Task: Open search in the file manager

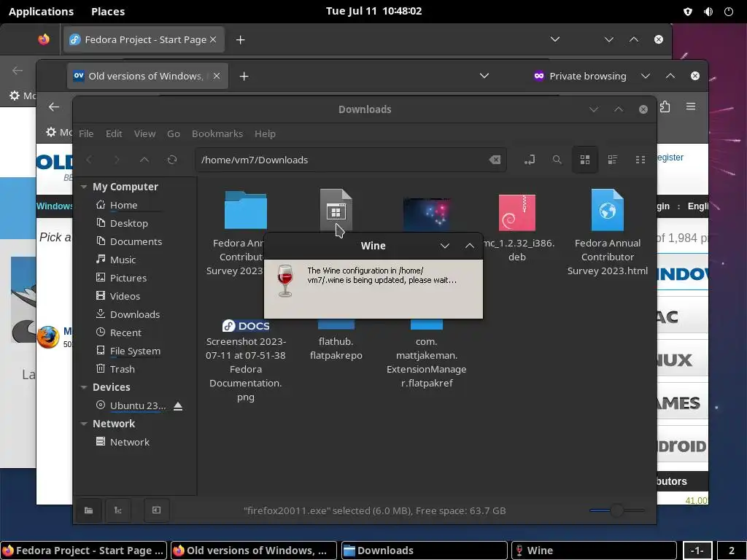Action: [557, 160]
